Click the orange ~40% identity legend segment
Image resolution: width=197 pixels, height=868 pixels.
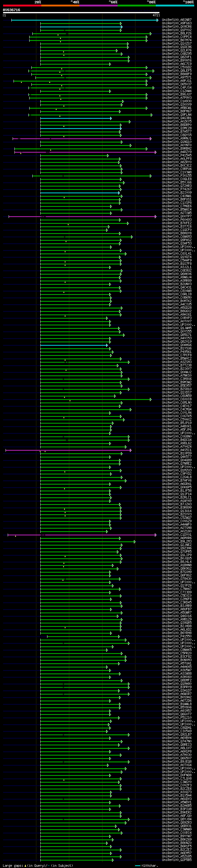(x=60, y=6)
